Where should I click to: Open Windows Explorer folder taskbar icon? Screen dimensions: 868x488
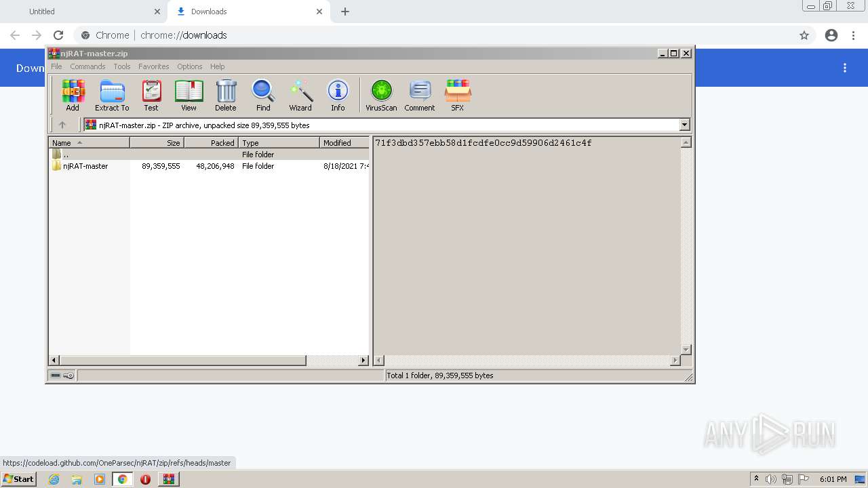(x=77, y=479)
